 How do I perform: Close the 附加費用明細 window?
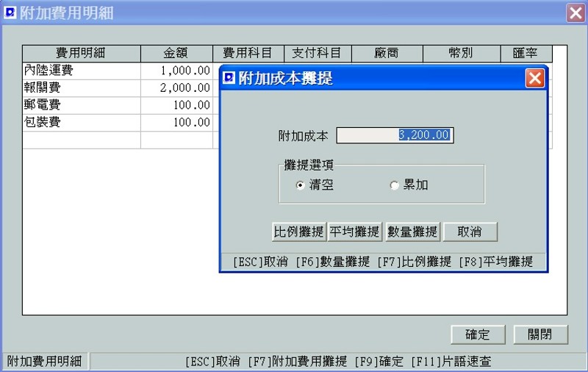[x=576, y=13]
